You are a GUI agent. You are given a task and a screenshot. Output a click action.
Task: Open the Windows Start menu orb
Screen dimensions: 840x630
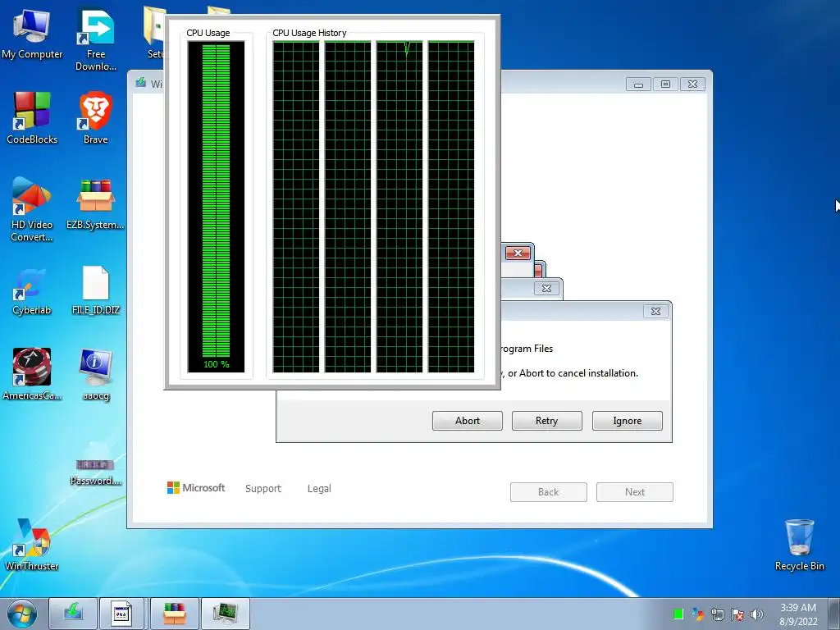click(22, 614)
